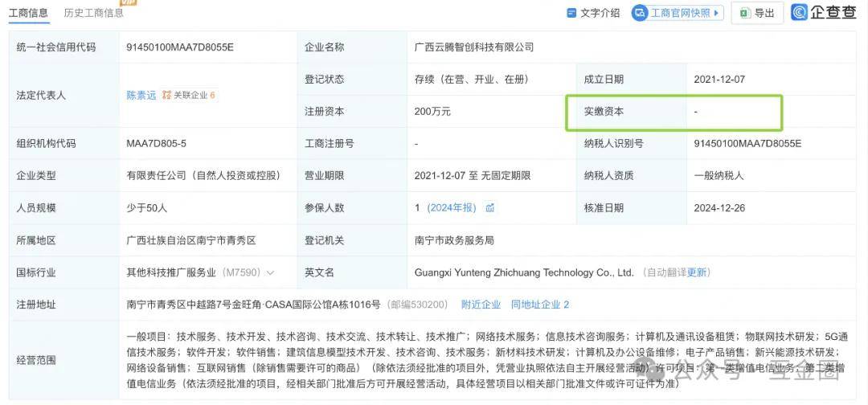The width and height of the screenshot is (868, 405).
Task: Click 更新 to refresh auto translation
Action: tap(698, 272)
